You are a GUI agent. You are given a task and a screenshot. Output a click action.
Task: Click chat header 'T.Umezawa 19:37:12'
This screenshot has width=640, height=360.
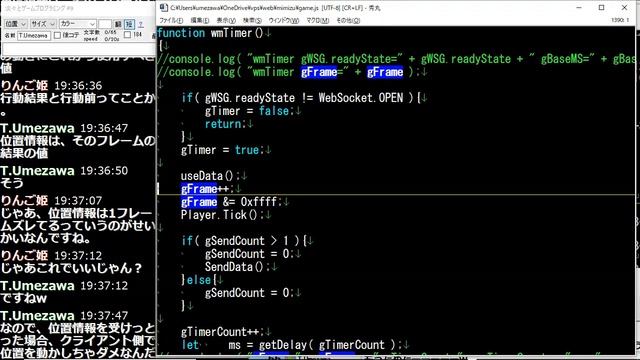click(x=64, y=286)
